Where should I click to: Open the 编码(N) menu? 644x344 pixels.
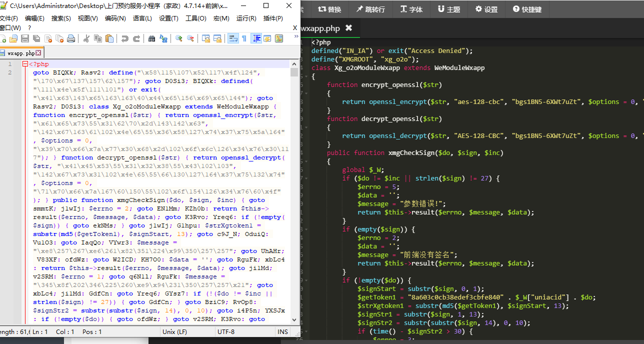(115, 18)
